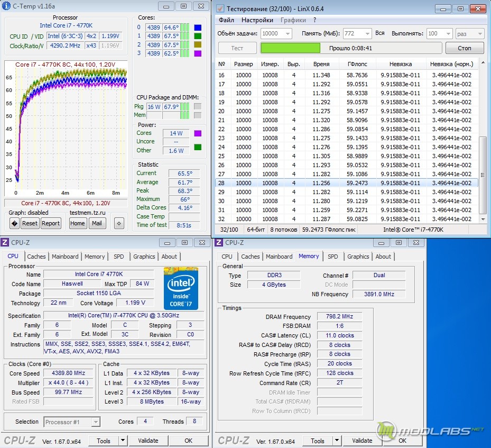Click the C-Temp info icon in title bar
Image resolution: width=491 pixels, height=448 pixels.
pyautogui.click(x=6, y=6)
